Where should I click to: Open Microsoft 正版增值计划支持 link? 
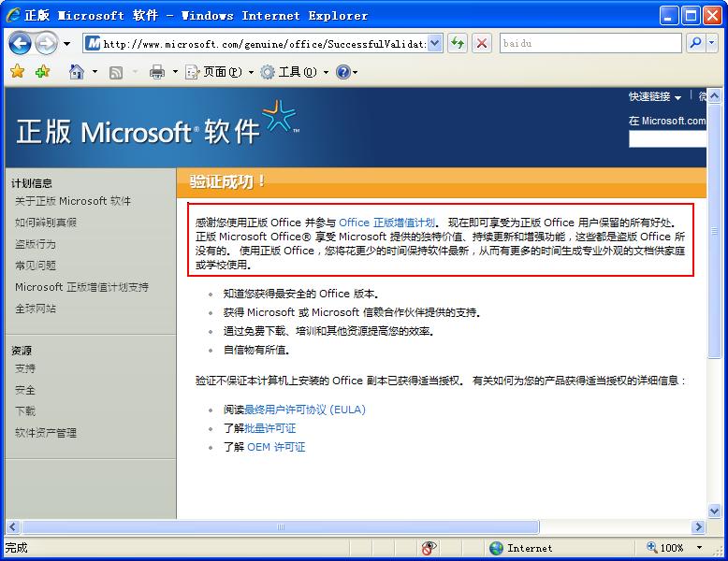point(81,287)
